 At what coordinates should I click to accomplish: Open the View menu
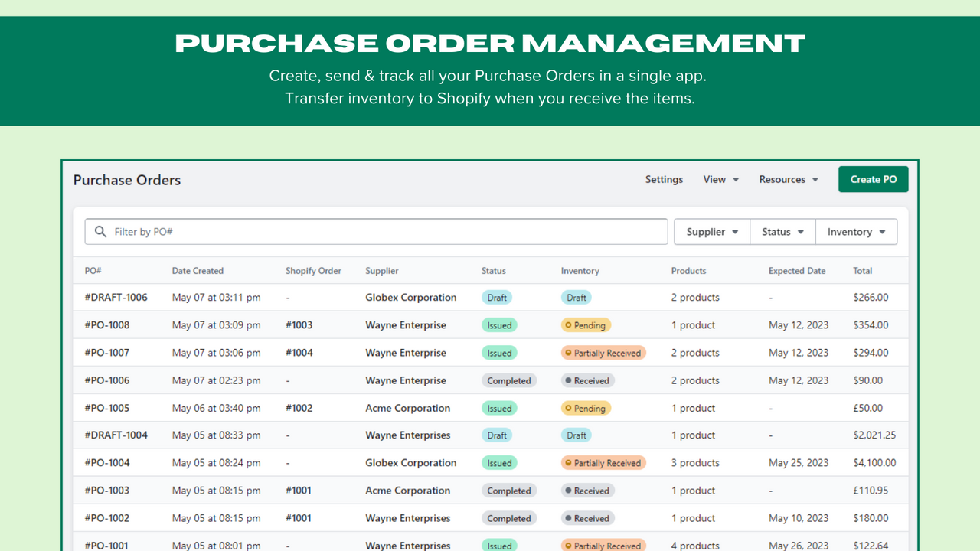pos(720,179)
